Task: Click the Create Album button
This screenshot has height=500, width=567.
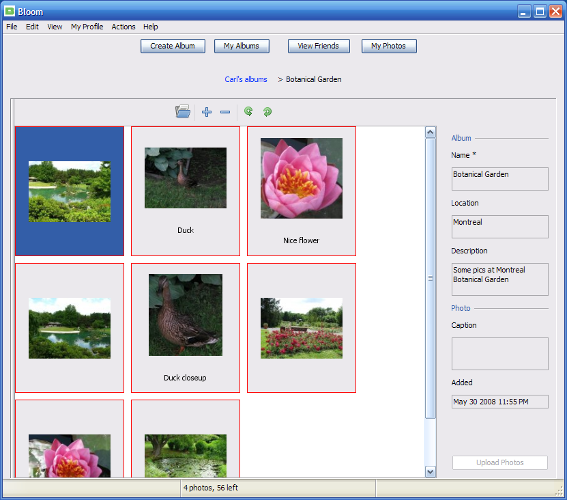Action: [173, 46]
